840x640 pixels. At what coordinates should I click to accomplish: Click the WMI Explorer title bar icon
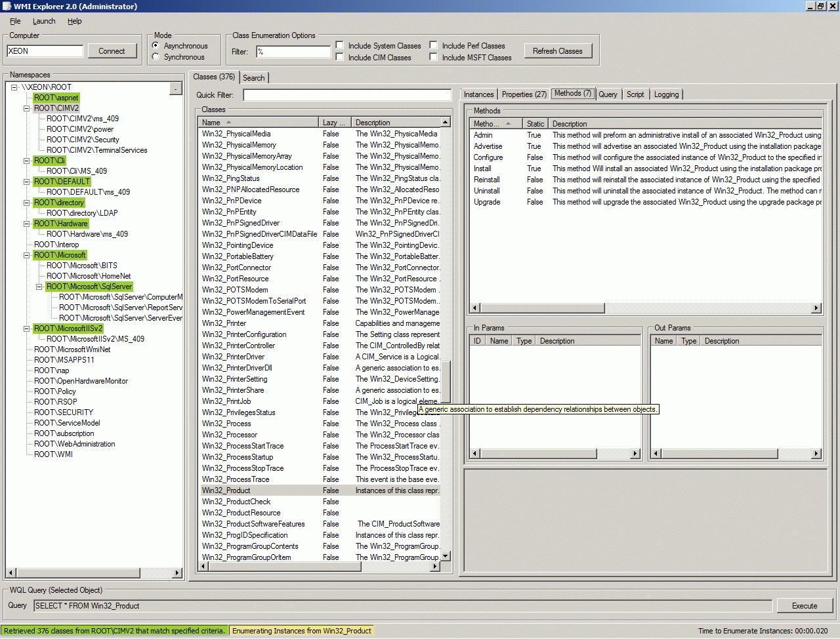pos(7,7)
